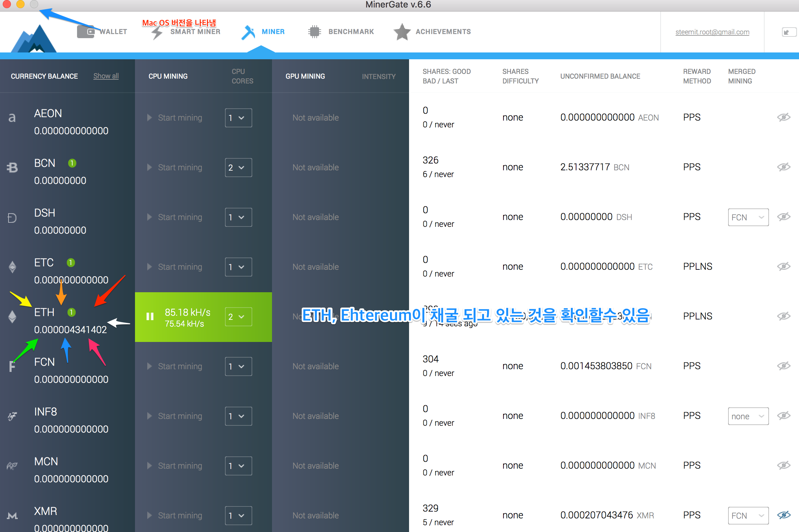Screen dimensions: 799x532
Task: Click the AEON currency icon
Action: click(x=12, y=118)
